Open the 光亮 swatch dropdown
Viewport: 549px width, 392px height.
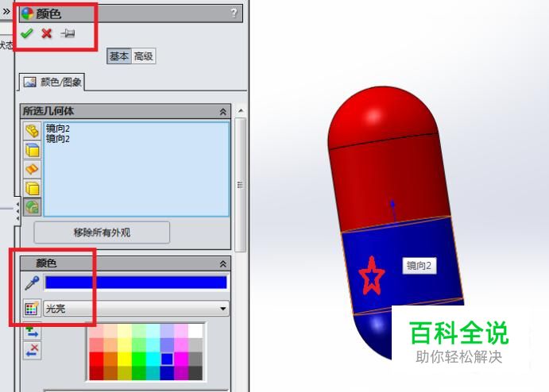(137, 309)
